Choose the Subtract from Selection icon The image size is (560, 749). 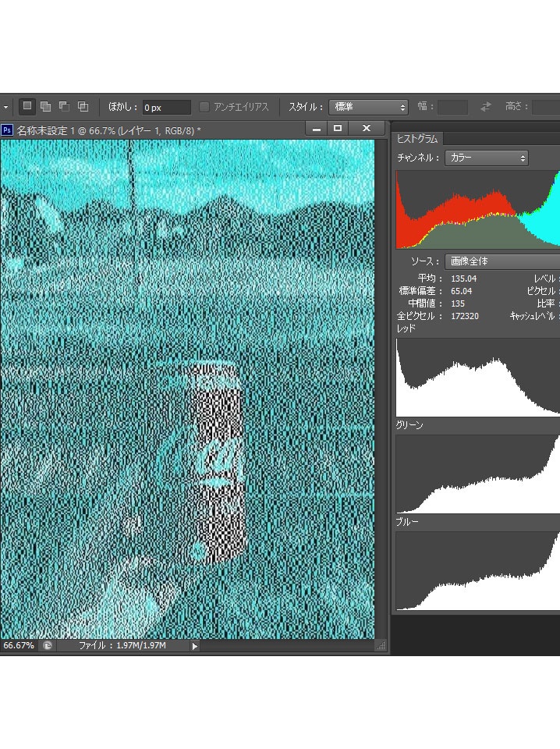click(x=64, y=106)
